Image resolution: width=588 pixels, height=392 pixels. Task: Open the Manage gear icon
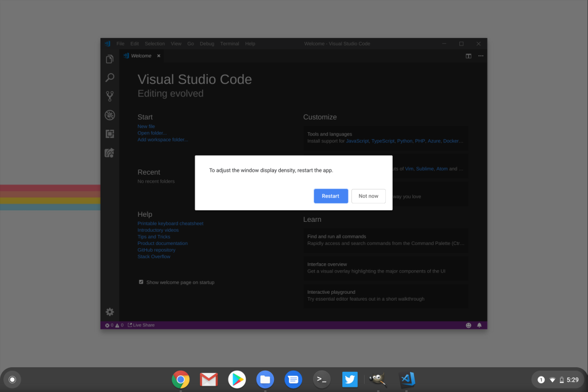pyautogui.click(x=110, y=312)
